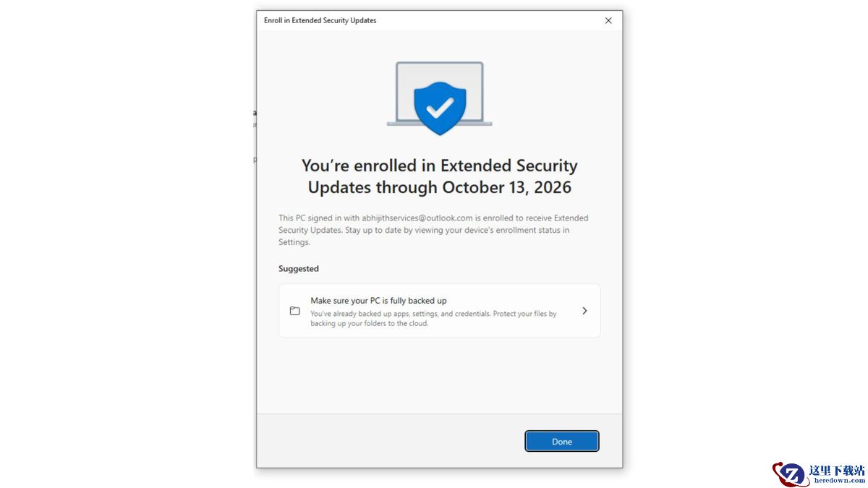
Task: Click "enrollment status" text in the paragraph
Action: [532, 230]
